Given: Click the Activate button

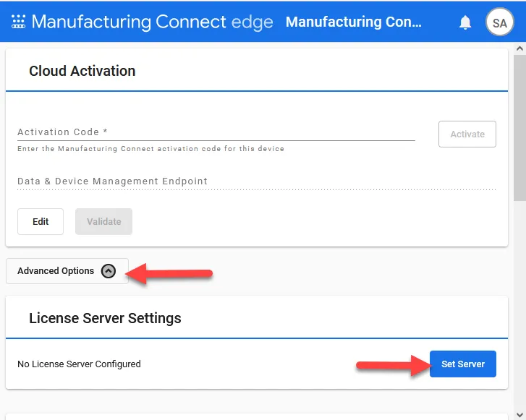Looking at the screenshot, I should 467,134.
